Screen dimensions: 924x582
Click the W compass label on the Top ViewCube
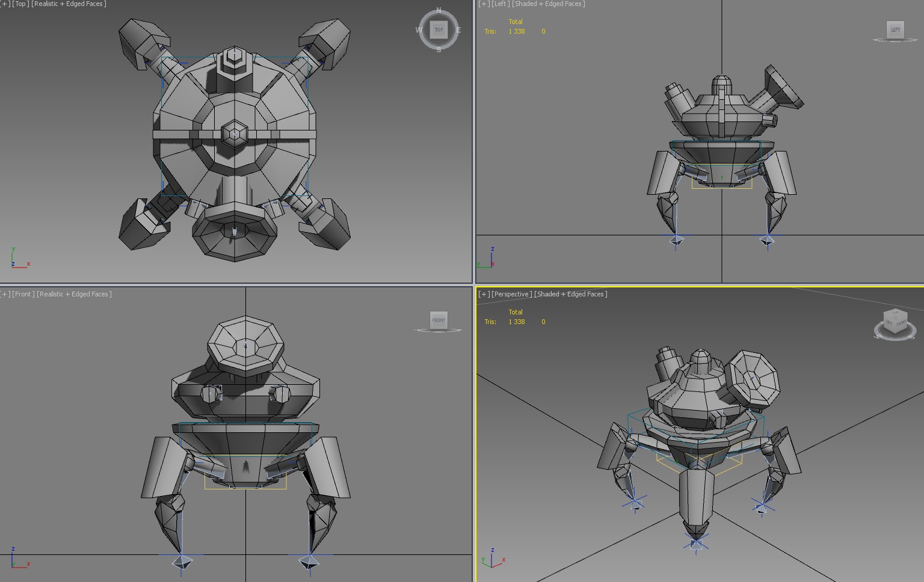click(419, 30)
